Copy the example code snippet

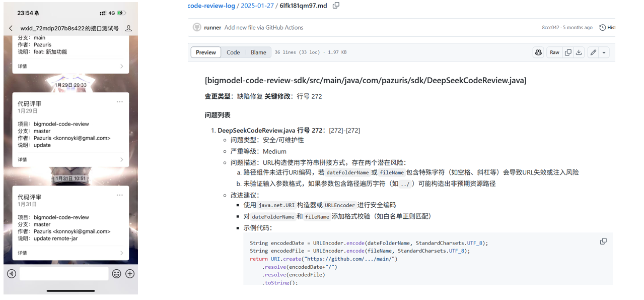click(603, 242)
